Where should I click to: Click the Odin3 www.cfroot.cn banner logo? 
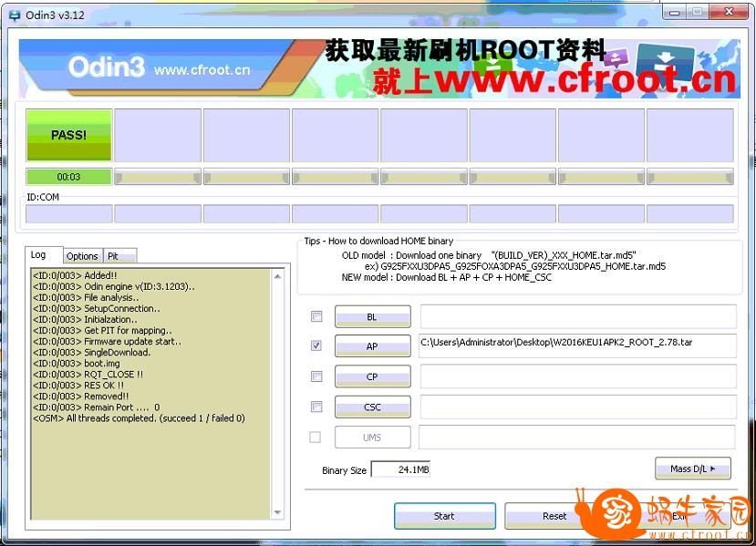click(159, 67)
